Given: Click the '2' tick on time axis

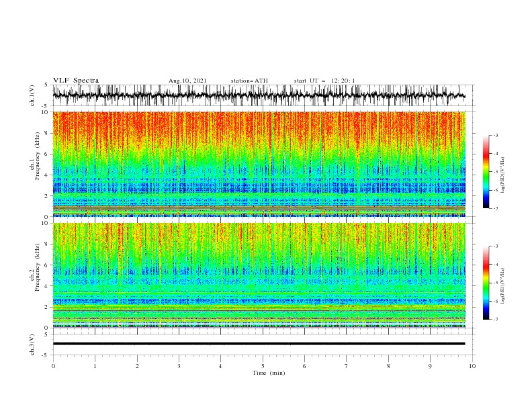Looking at the screenshot, I should [x=137, y=366].
